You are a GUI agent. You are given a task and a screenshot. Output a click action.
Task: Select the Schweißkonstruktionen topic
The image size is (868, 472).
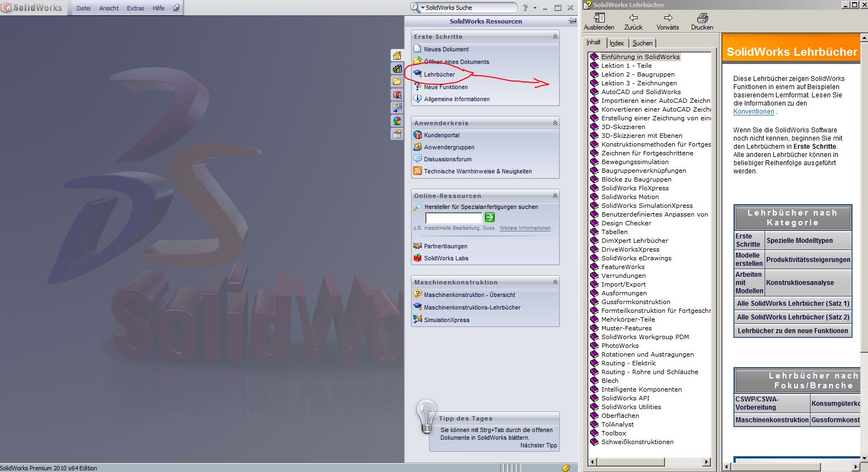coord(637,442)
